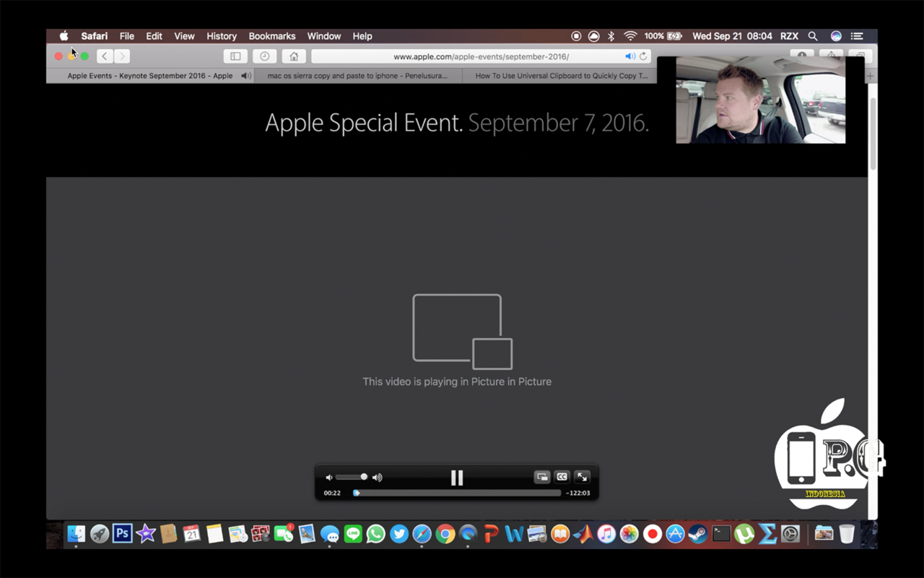Click the max-volume speaker icon in player

click(x=377, y=478)
